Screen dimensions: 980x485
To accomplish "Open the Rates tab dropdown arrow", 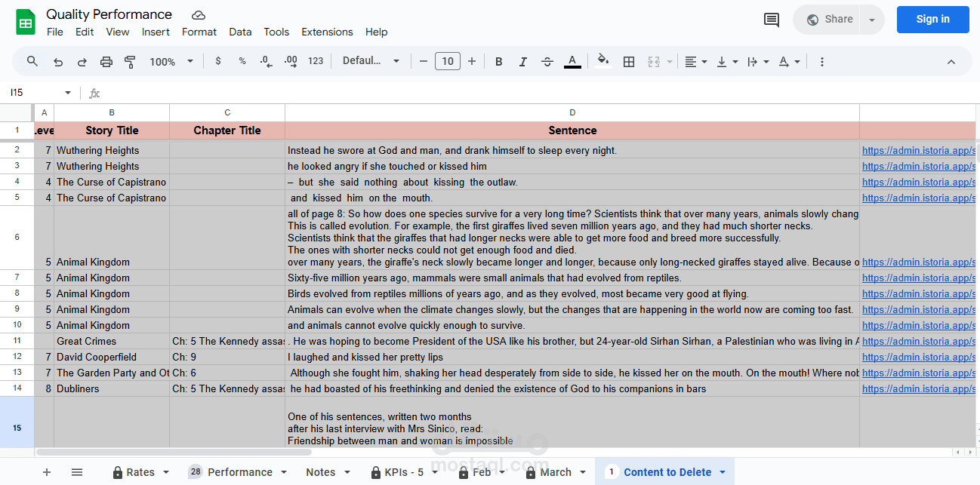I will pos(165,472).
